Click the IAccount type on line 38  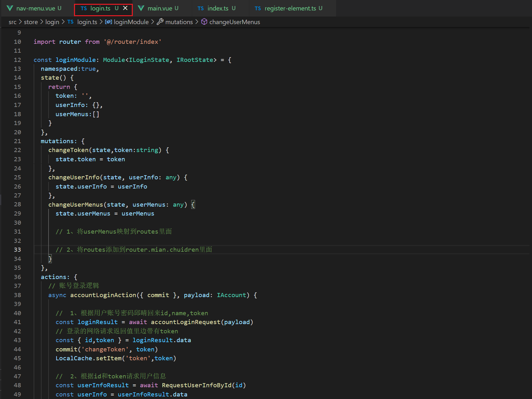pyautogui.click(x=232, y=295)
